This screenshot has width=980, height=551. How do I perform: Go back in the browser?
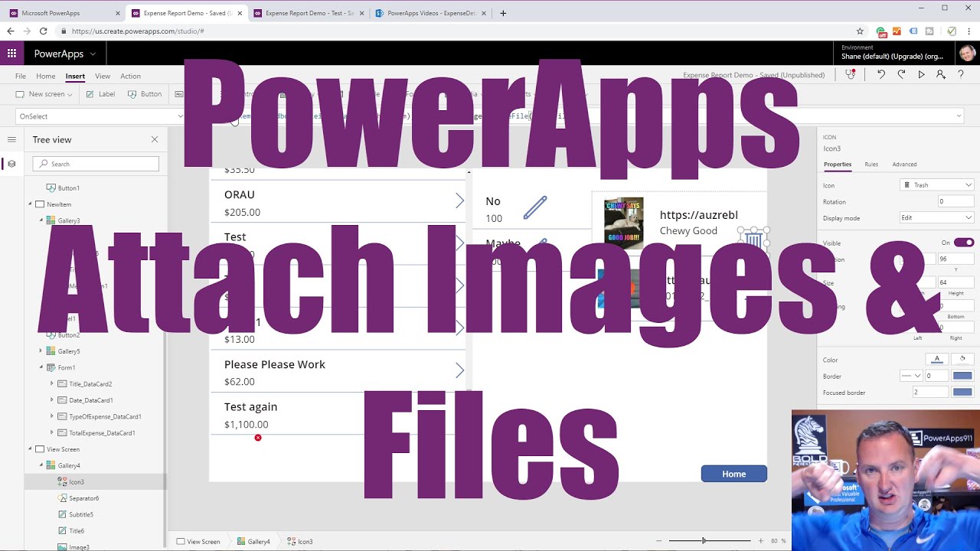click(11, 31)
